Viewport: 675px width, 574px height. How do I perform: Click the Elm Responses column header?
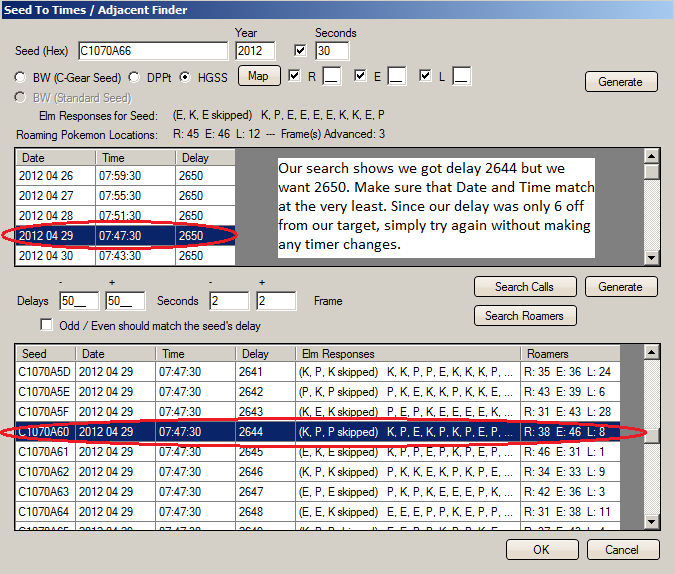(408, 354)
